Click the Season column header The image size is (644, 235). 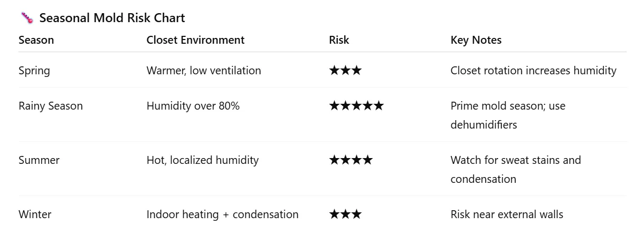point(36,40)
